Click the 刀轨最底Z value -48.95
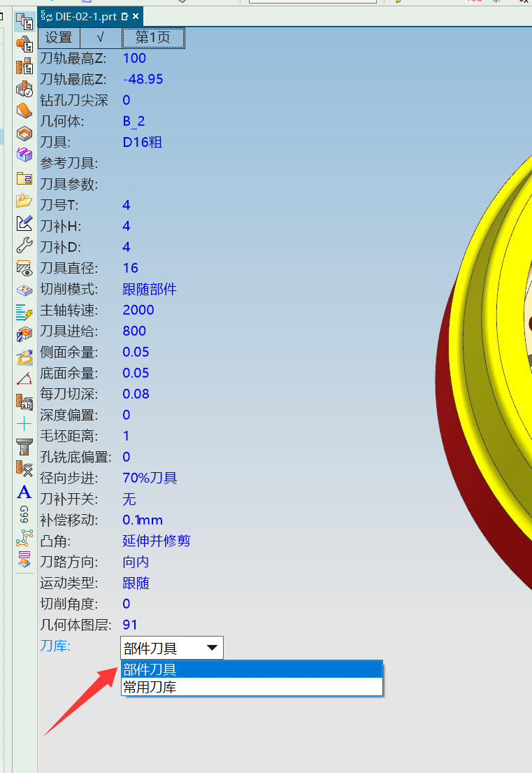This screenshot has height=773, width=532. pos(143,79)
